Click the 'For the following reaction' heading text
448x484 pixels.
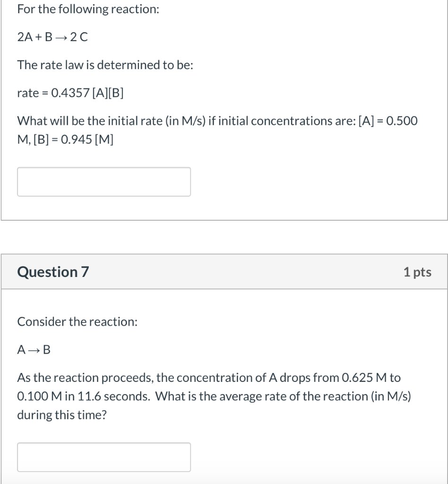89,9
